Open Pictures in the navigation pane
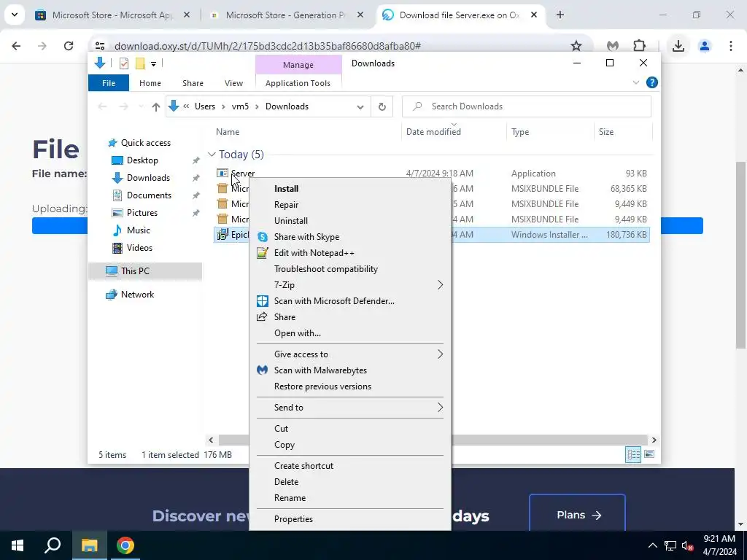747x560 pixels. 142,213
